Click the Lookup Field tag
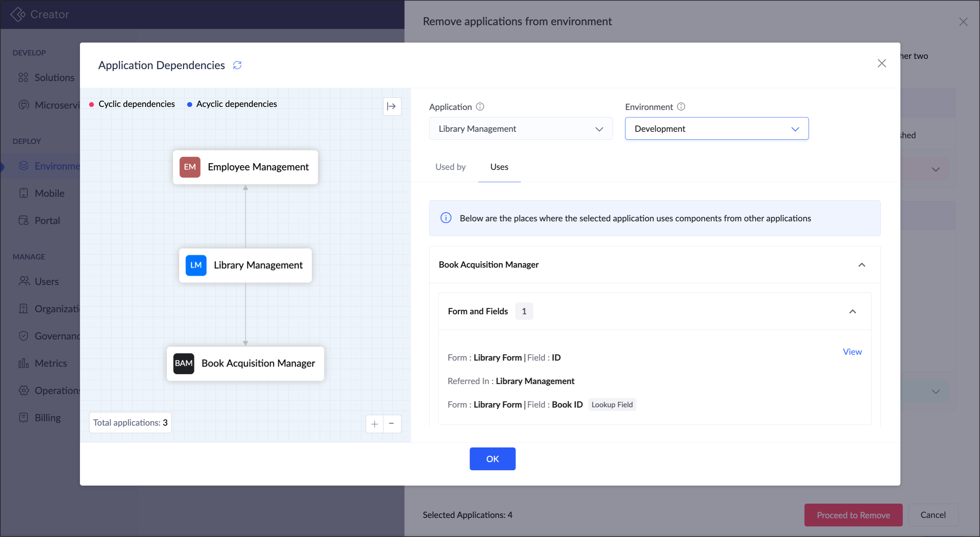The width and height of the screenshot is (980, 537). (612, 405)
